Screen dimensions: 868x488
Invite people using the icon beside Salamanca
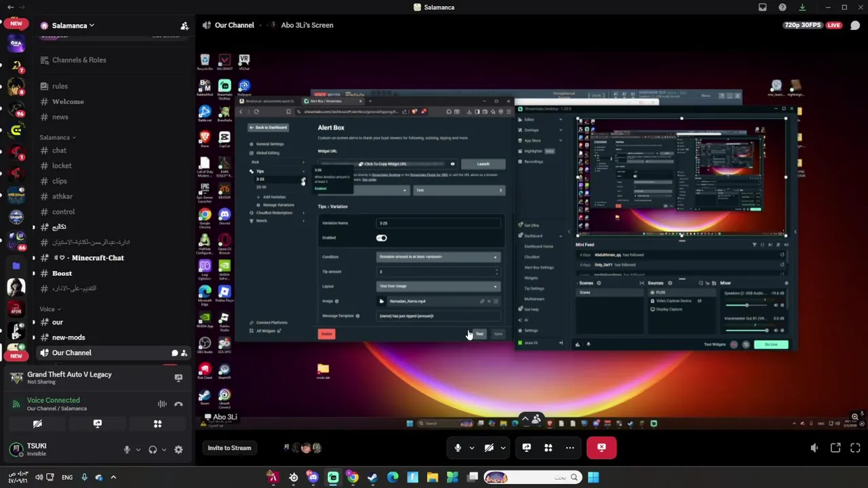[x=184, y=26]
